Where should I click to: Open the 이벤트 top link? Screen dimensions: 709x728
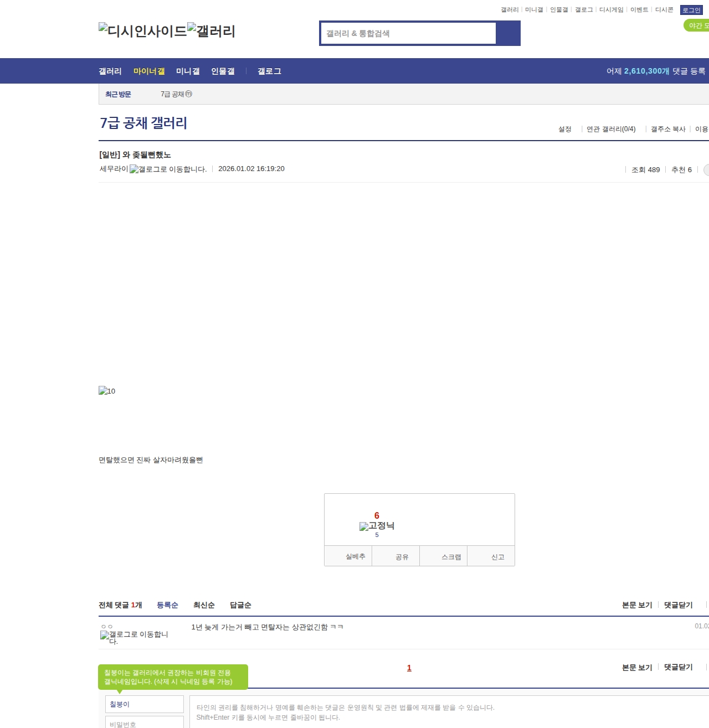pyautogui.click(x=639, y=10)
